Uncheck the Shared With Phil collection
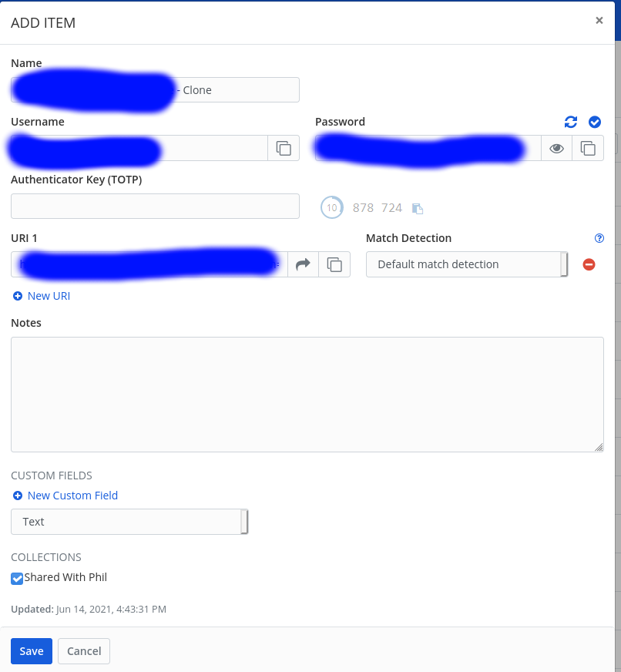This screenshot has width=621, height=672. click(16, 578)
